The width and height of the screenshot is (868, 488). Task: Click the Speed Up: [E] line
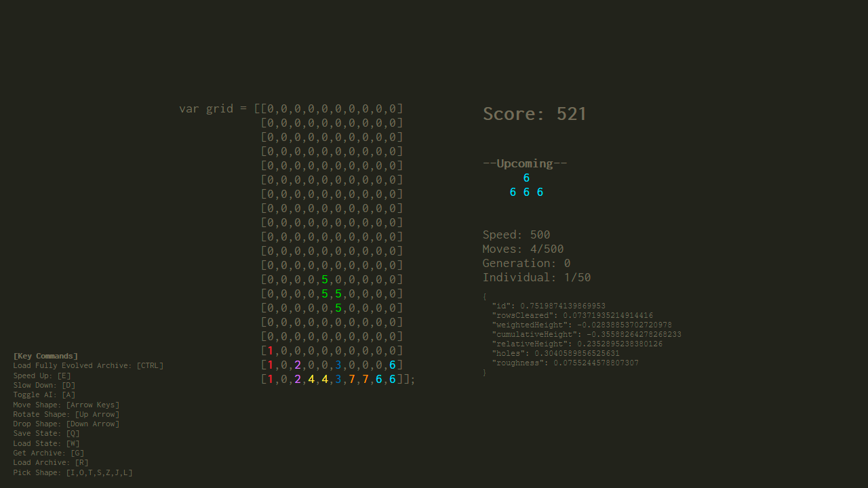[x=42, y=375]
